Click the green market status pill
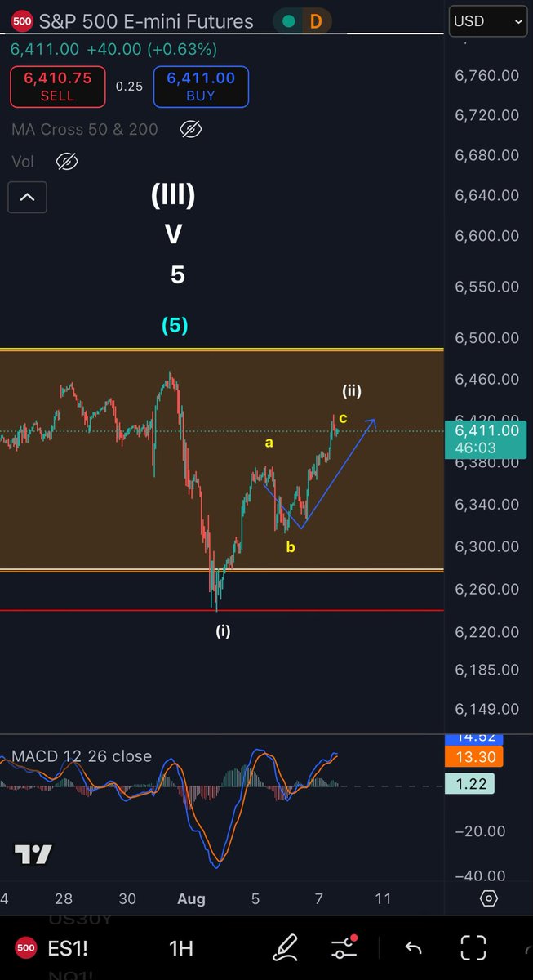This screenshot has height=980, width=533. (x=286, y=21)
